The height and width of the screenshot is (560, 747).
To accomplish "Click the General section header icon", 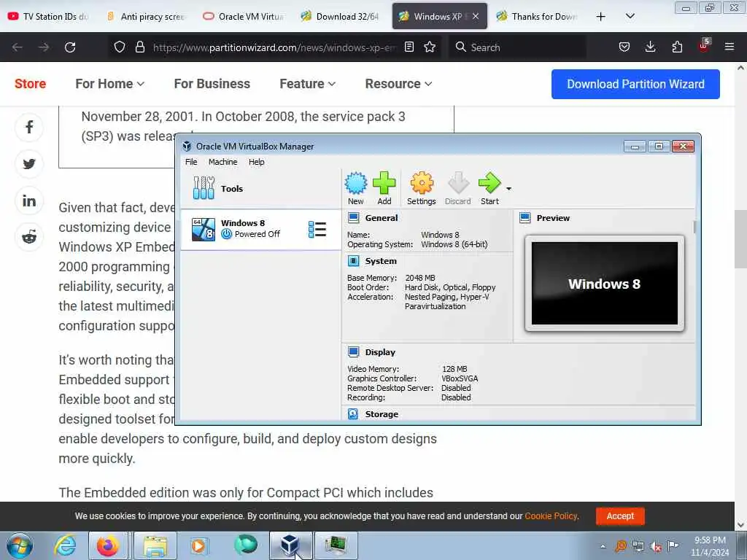I will click(x=354, y=218).
